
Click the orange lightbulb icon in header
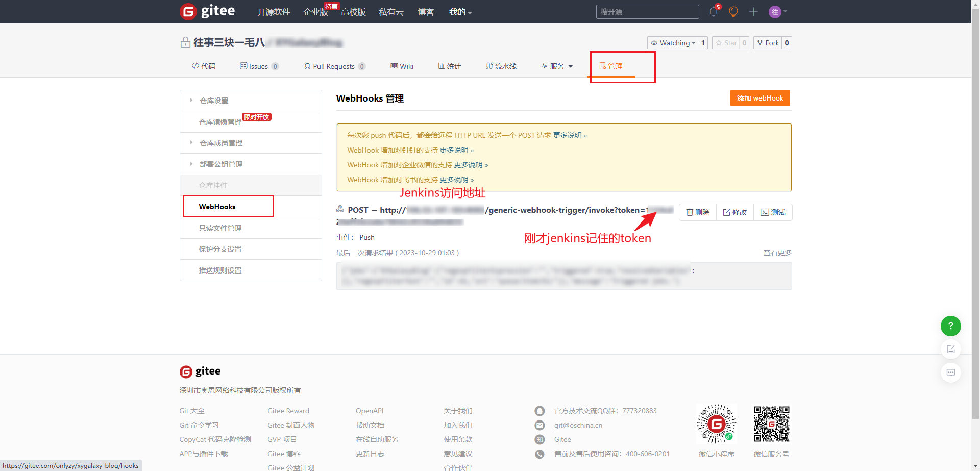pos(733,12)
